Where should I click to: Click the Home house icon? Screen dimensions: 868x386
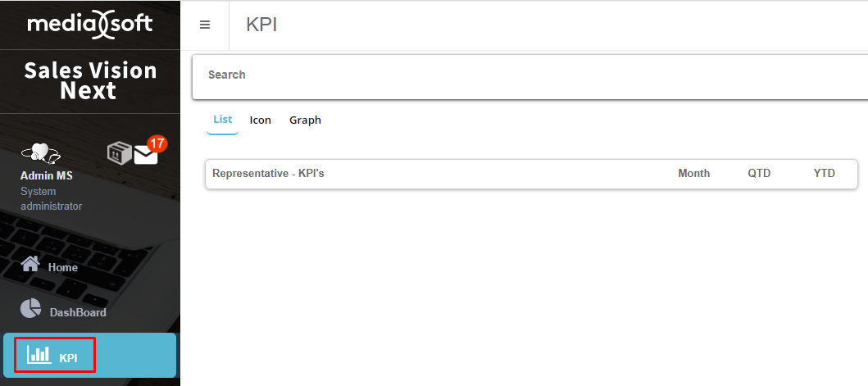coord(30,264)
